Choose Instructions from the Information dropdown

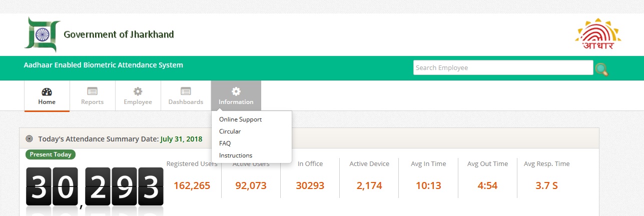236,155
